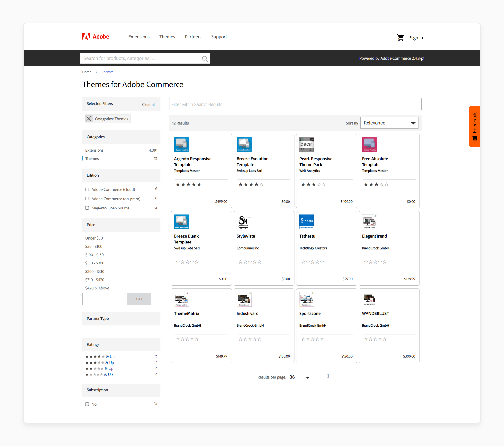Click Breeze Evolution Template star rating
The width and height of the screenshot is (504, 446).
(251, 184)
